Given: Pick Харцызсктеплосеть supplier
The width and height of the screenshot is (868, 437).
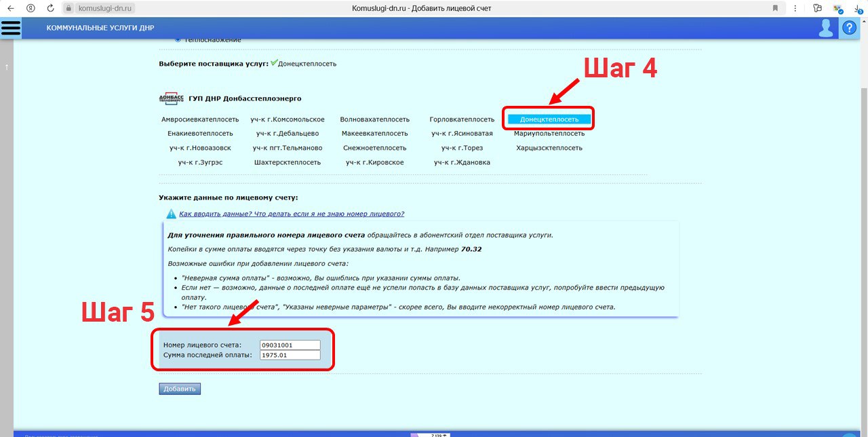Looking at the screenshot, I should (x=549, y=148).
